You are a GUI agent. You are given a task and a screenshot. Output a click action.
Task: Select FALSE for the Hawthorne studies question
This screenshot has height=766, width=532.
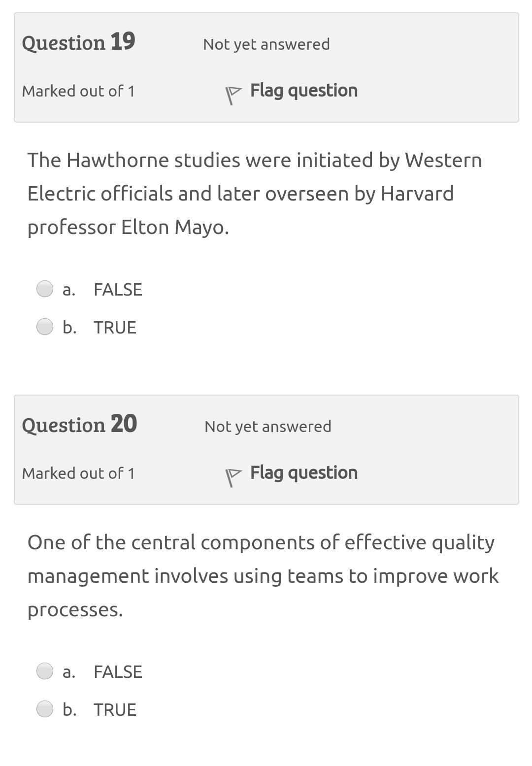[x=45, y=289]
